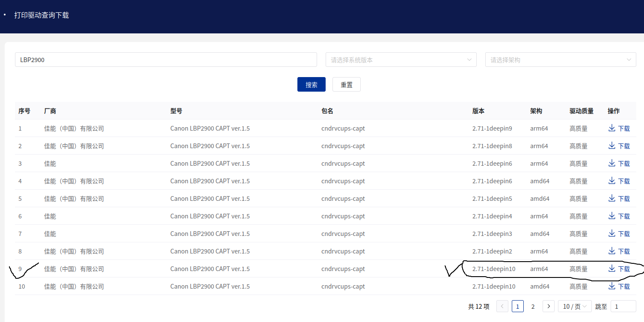Click the 跳至 page jump input
This screenshot has width=644, height=322.
click(623, 306)
